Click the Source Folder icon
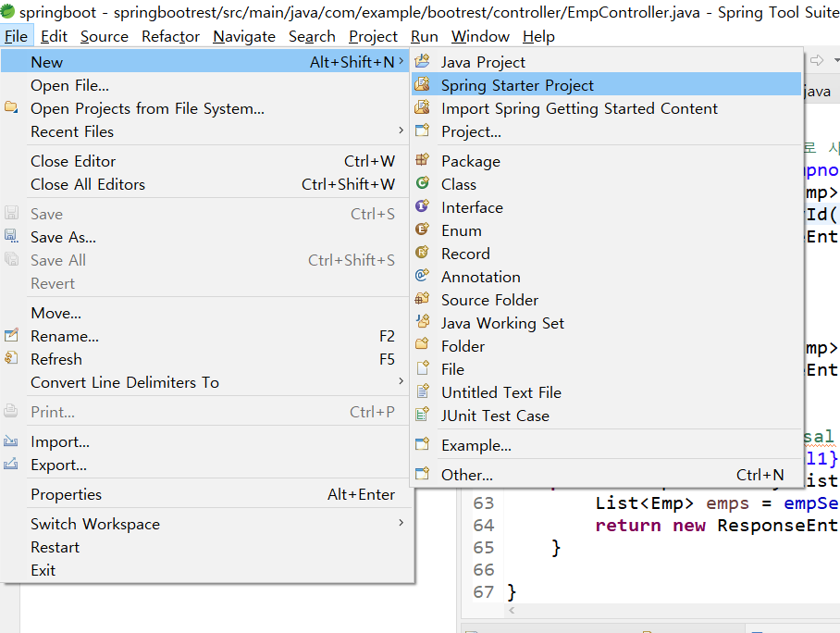840x633 pixels. (x=422, y=299)
